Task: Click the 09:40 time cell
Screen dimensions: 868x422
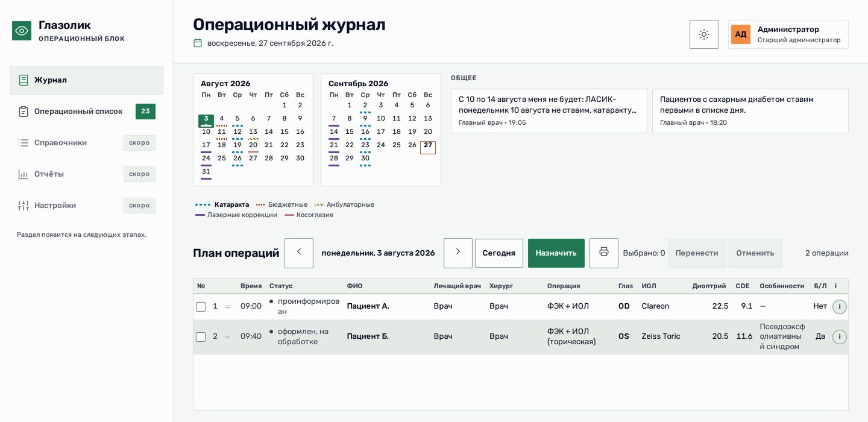Action: 251,336
